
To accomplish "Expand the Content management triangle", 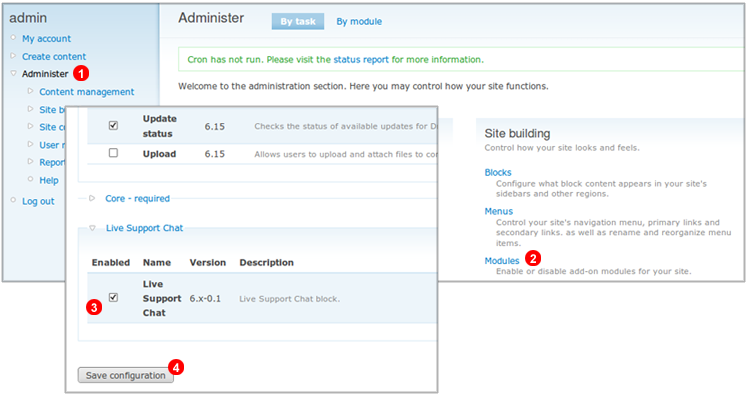I will point(31,91).
